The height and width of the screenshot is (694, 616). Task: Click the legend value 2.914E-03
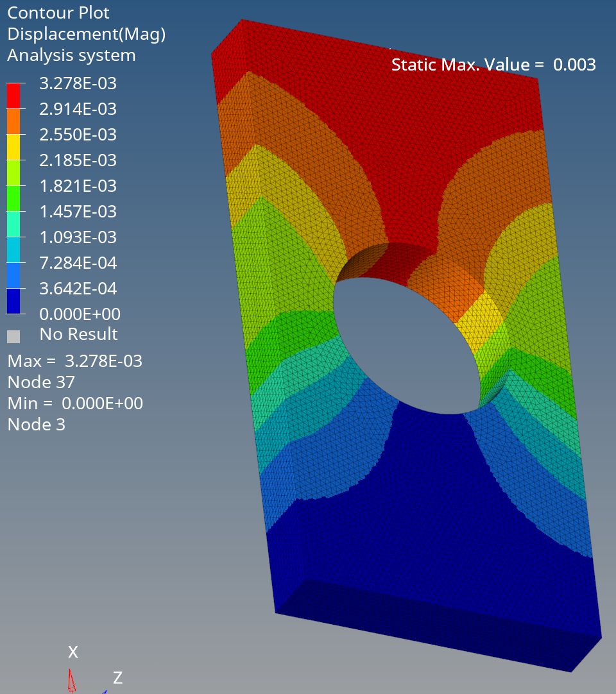78,109
